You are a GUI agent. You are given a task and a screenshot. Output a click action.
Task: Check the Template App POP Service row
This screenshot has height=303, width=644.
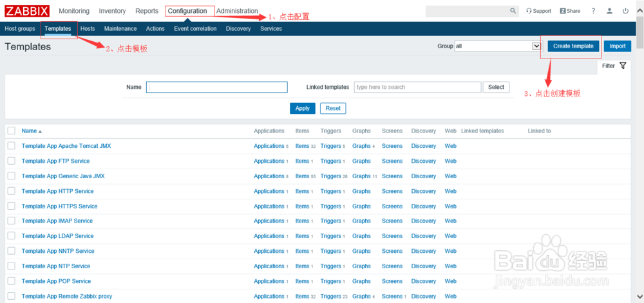[12, 281]
